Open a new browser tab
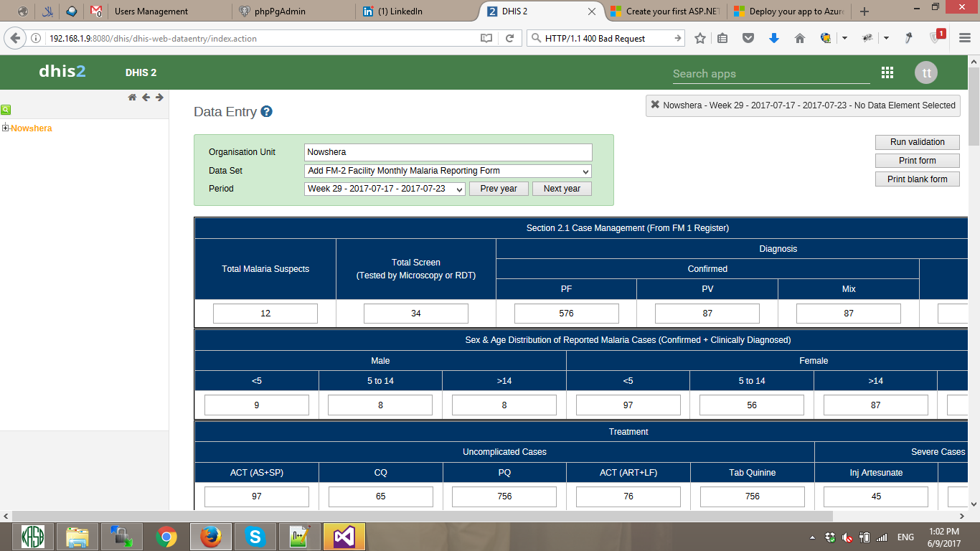This screenshot has height=551, width=980. click(864, 11)
